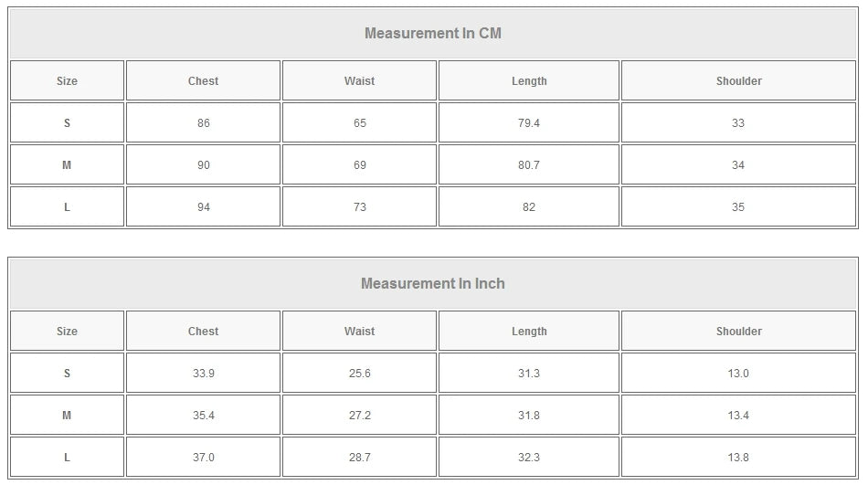The image size is (868, 485).
Task: Select length value 80.7 in CM table
Action: [x=529, y=165]
